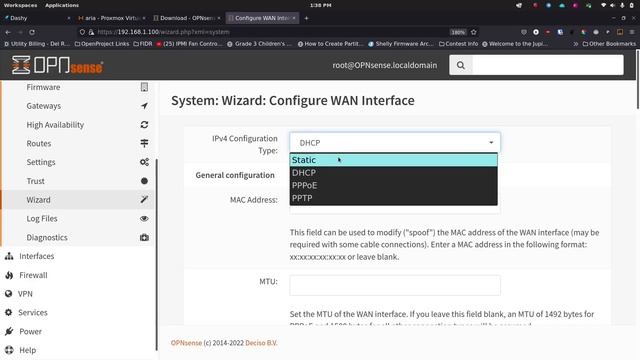Focus the MTU input field
The image size is (640, 360).
[x=395, y=285]
